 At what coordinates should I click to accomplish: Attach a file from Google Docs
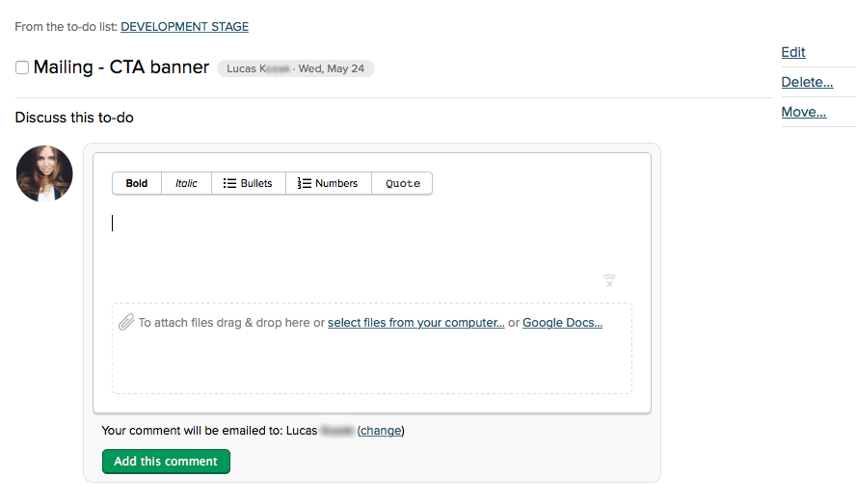coord(562,323)
